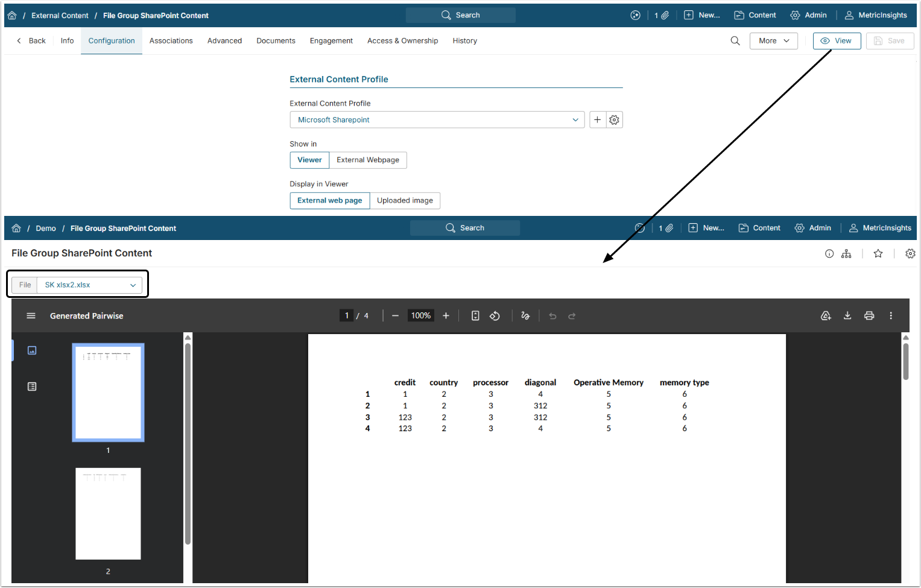Open Content menu in Demo header

coord(759,229)
